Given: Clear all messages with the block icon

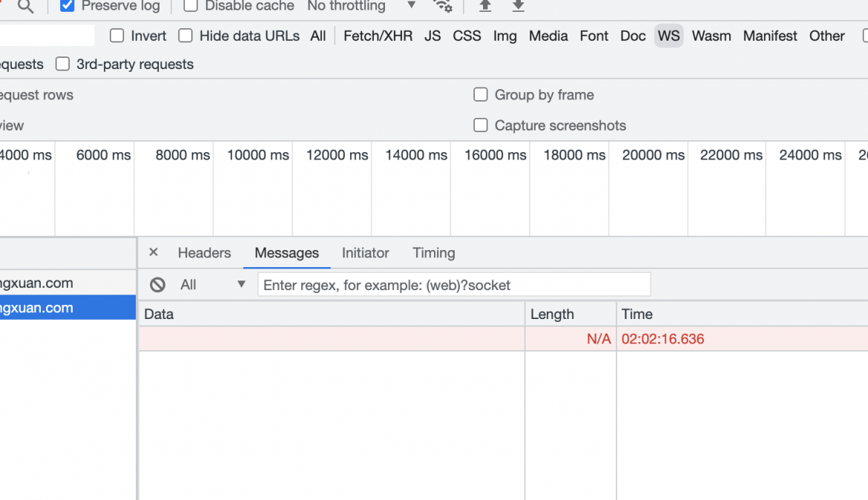Looking at the screenshot, I should click(157, 285).
